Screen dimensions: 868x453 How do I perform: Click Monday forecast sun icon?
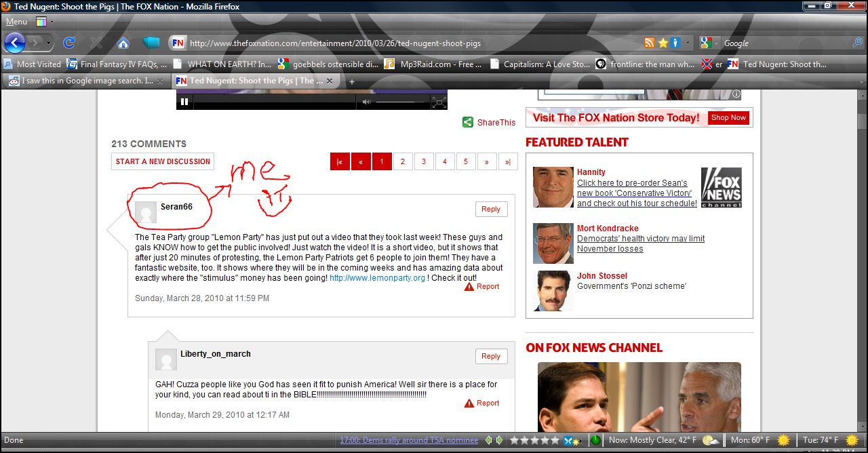click(783, 440)
